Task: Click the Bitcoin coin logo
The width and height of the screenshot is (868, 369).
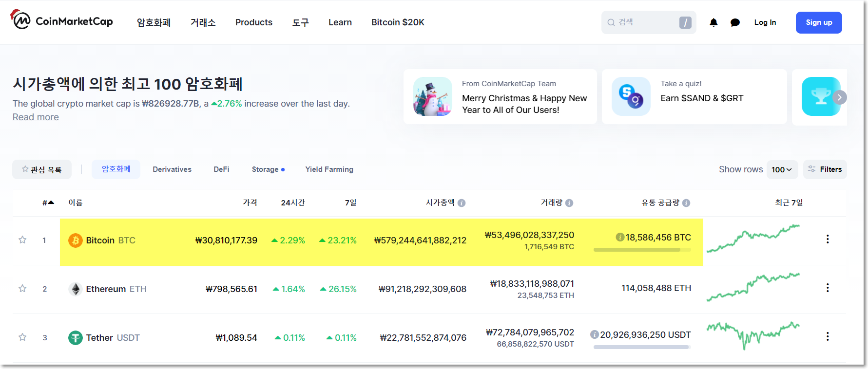Action: [x=75, y=240]
